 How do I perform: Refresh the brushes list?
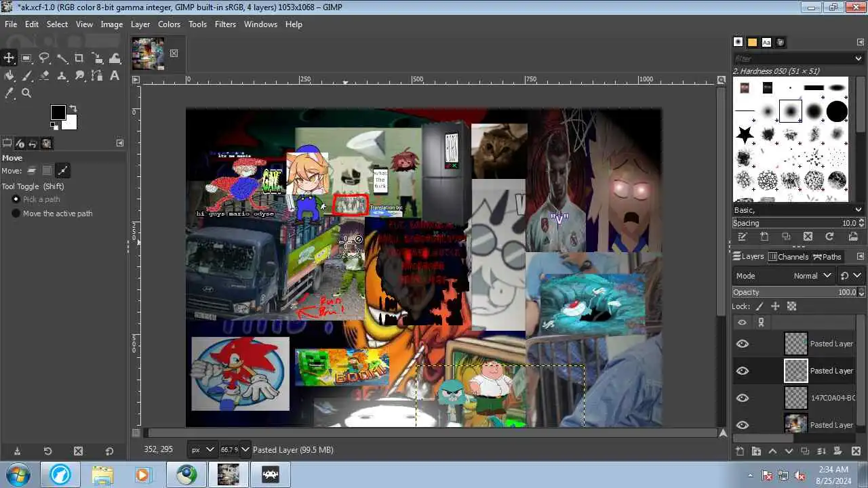(x=829, y=237)
